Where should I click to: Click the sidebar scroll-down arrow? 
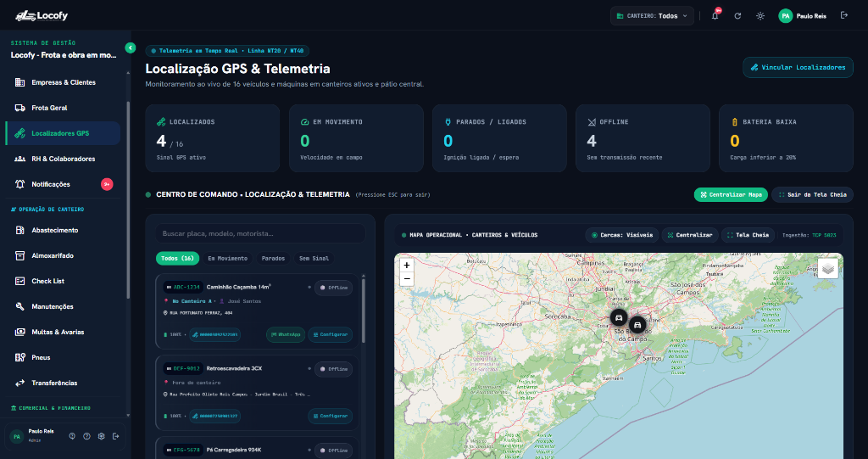(128, 415)
